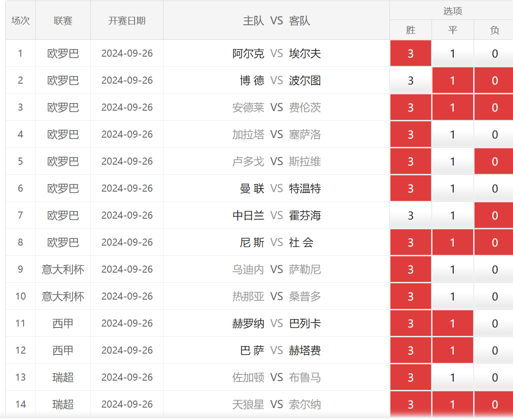This screenshot has height=420, width=513.
Task: Deselect win option 3 for 加拉塔 VS 塞萨洛
Action: coord(411,135)
